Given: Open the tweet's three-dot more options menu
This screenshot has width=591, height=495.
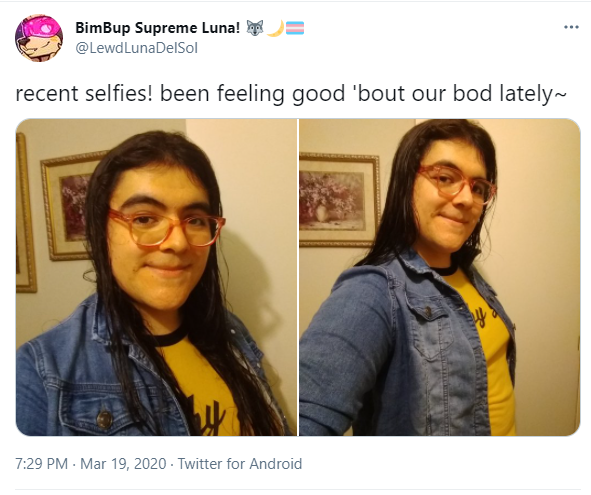Looking at the screenshot, I should tap(571, 27).
